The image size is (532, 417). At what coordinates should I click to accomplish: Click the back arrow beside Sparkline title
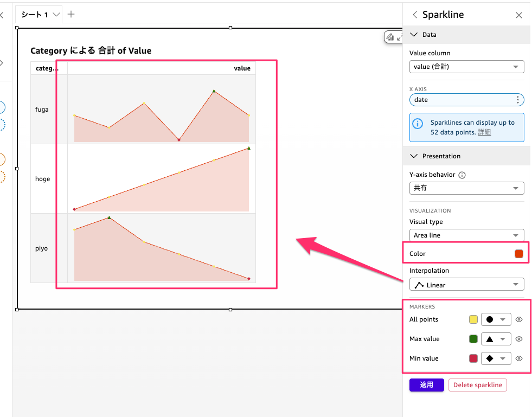tap(415, 15)
